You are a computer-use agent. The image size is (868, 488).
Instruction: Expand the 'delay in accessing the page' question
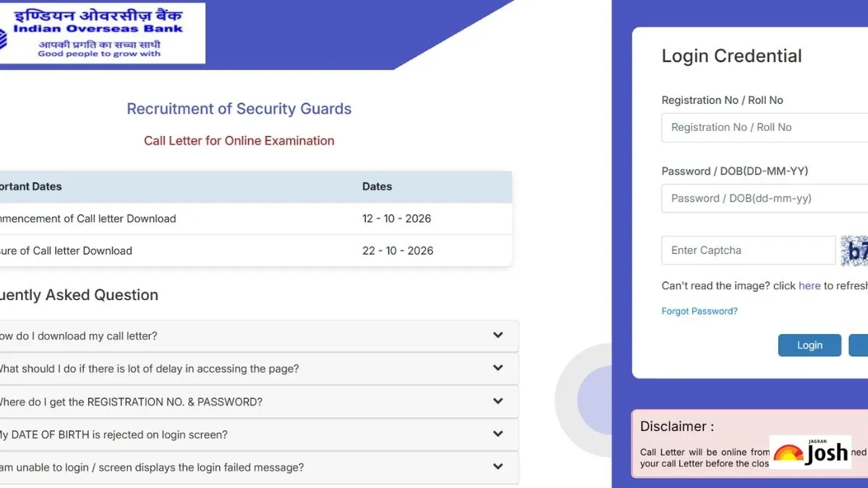point(259,369)
